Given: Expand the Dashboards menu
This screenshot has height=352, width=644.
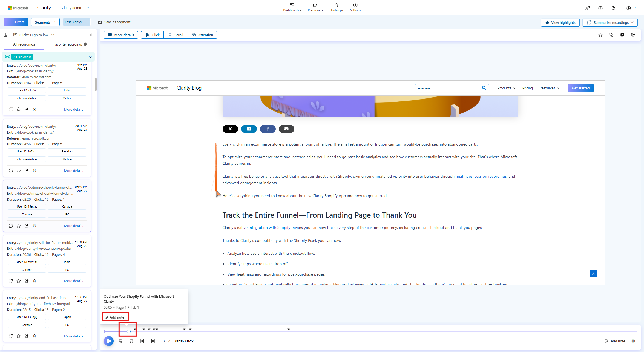Looking at the screenshot, I should (292, 7).
